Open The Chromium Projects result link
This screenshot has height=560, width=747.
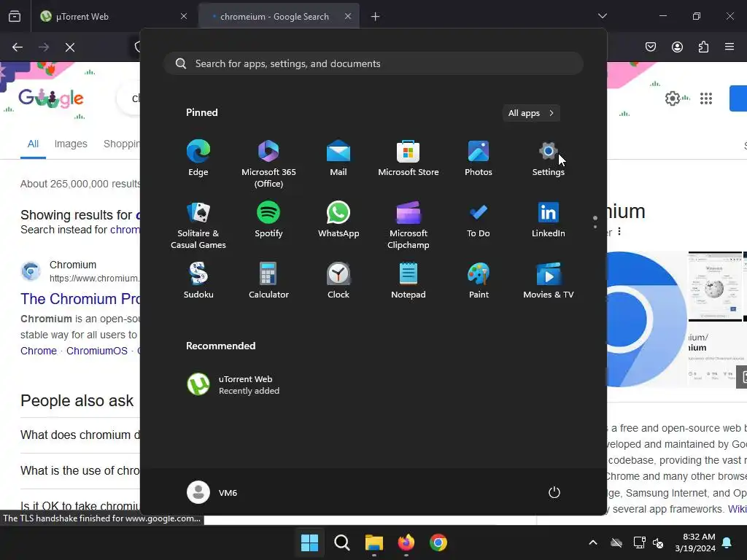tap(80, 299)
